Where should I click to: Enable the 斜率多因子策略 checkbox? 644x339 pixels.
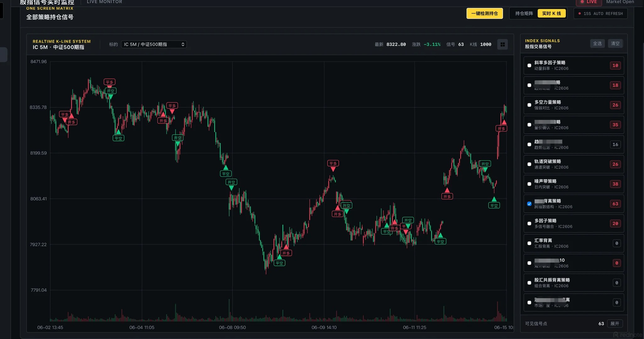point(529,66)
